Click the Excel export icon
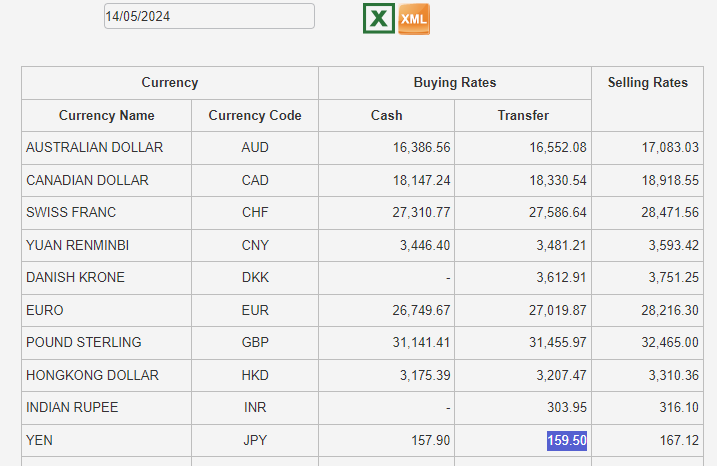 click(379, 18)
